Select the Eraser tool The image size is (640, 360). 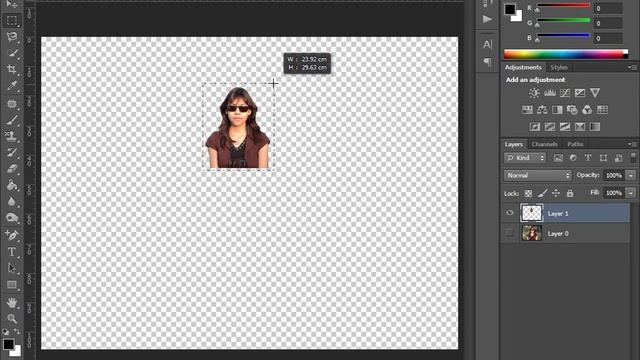[x=12, y=169]
